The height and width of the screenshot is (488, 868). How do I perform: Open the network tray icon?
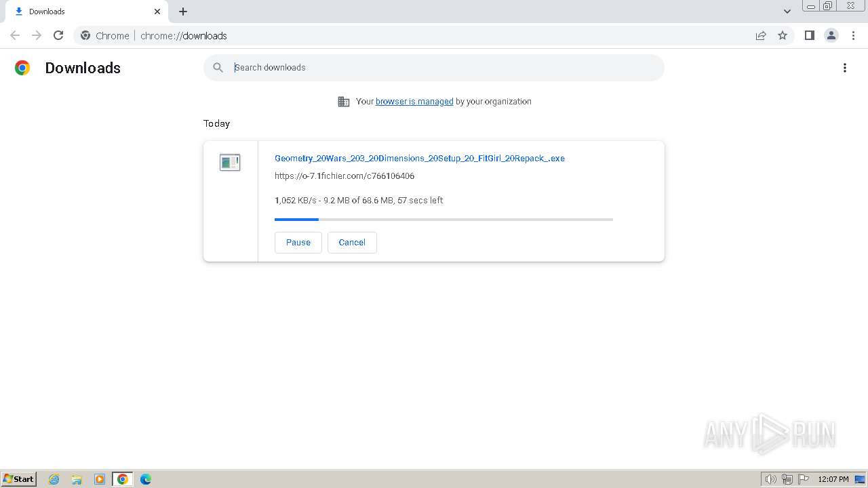787,479
